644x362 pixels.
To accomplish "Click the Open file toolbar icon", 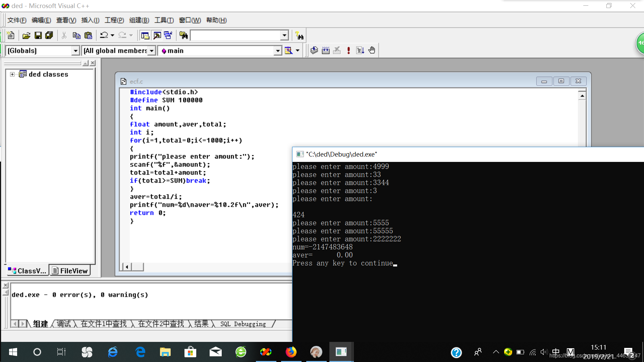I will [26, 35].
